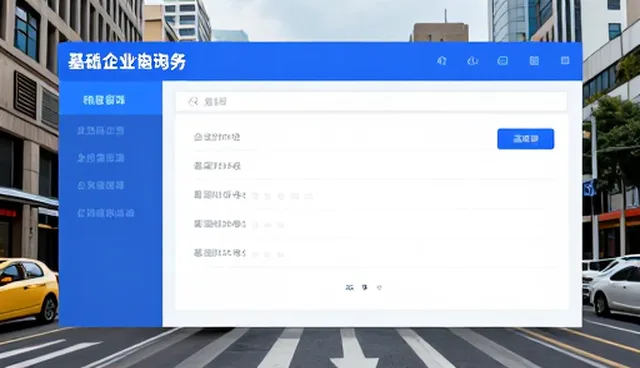Select the third result row with gray tags

click(374, 195)
